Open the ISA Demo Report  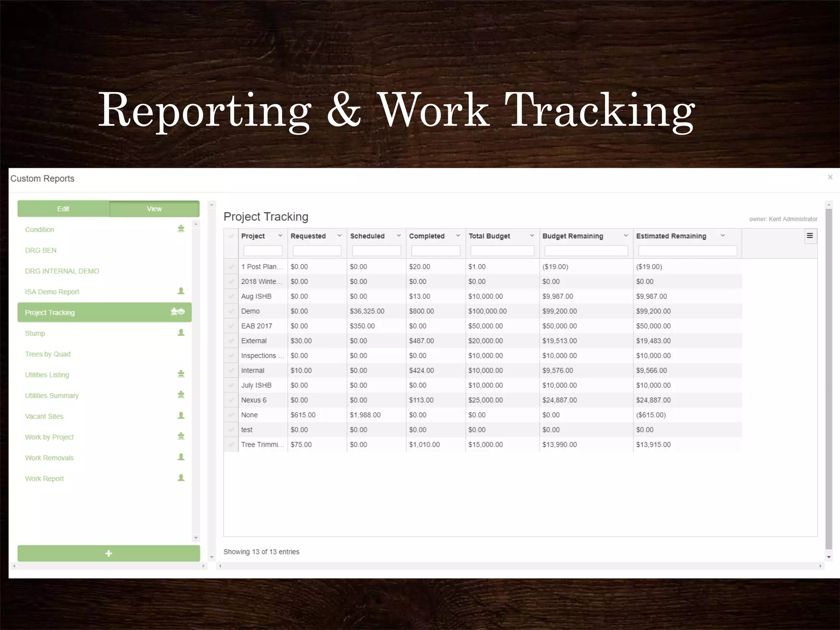52,292
